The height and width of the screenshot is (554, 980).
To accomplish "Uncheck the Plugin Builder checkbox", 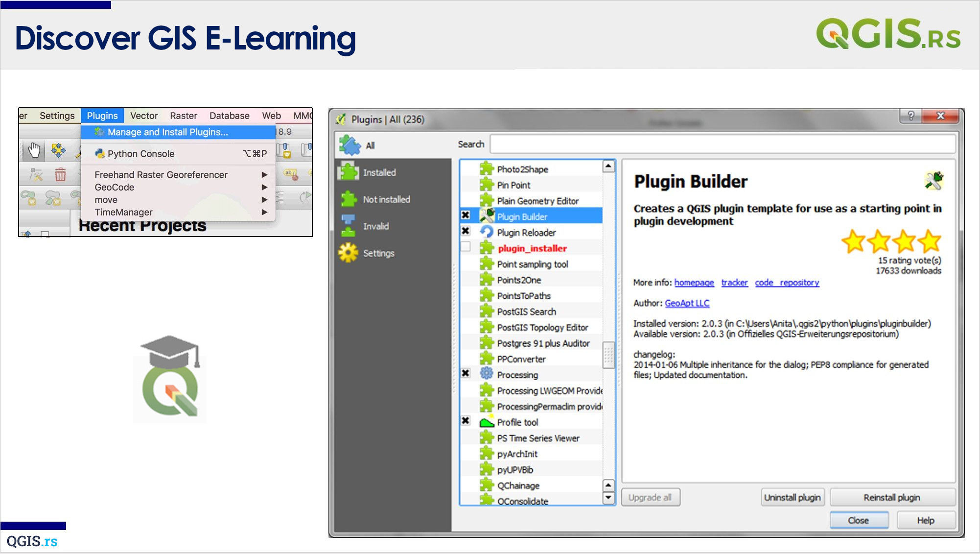I will coord(466,215).
